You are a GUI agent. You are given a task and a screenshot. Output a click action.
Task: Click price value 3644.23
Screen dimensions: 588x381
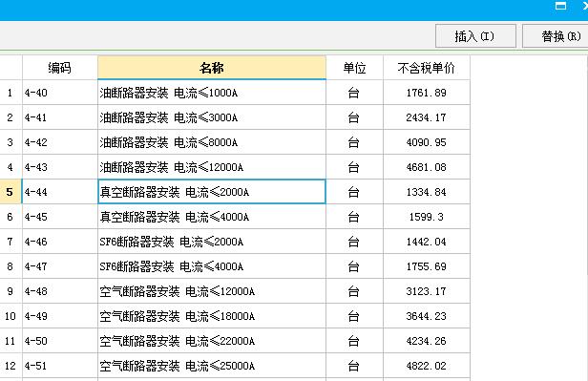coord(427,316)
